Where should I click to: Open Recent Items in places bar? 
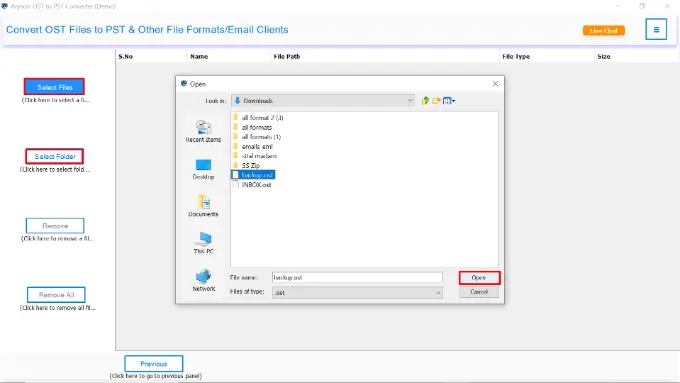click(x=203, y=131)
